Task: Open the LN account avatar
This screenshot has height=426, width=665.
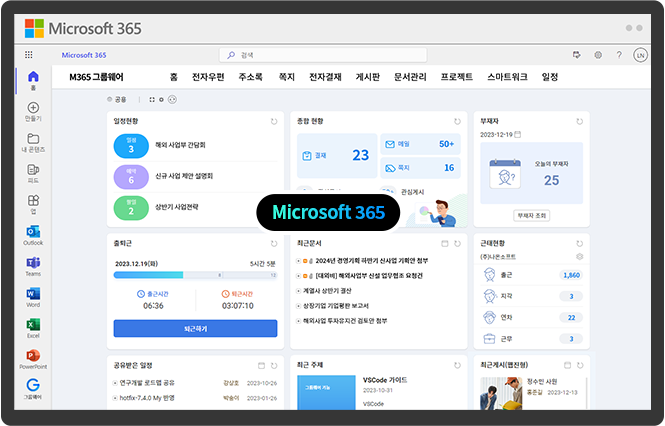Action: 640,55
